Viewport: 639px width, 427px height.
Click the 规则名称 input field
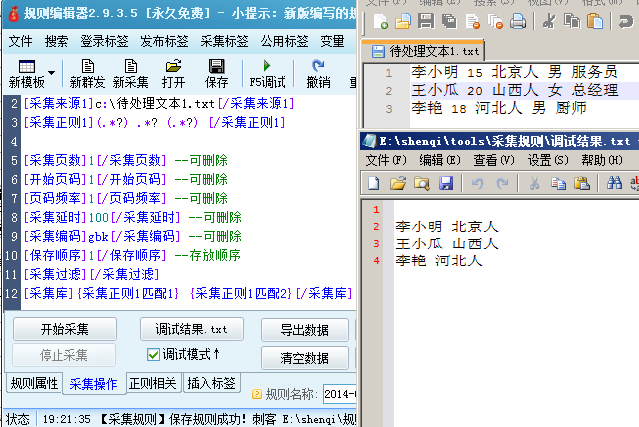point(340,394)
